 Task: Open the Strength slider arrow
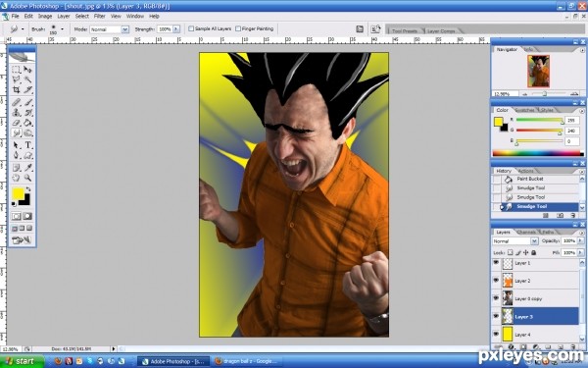(x=176, y=28)
